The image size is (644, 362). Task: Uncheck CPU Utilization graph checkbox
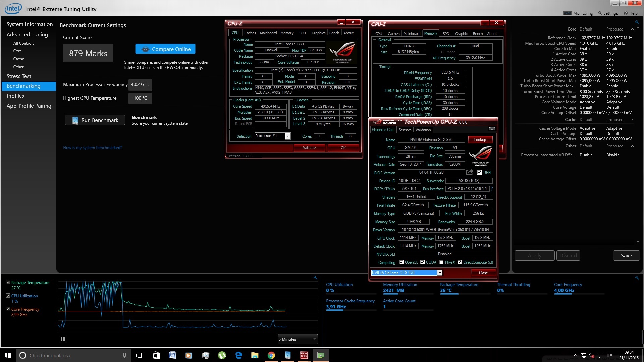tap(8, 296)
